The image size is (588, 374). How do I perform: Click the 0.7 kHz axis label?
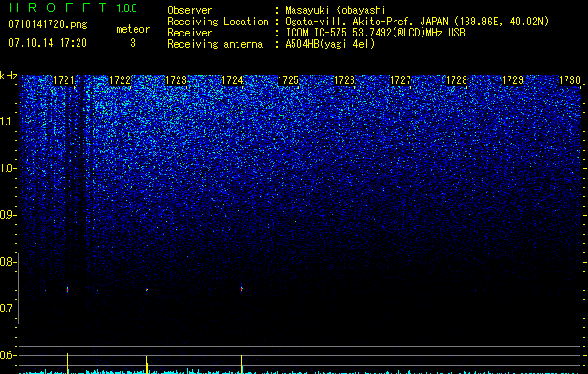(7, 309)
